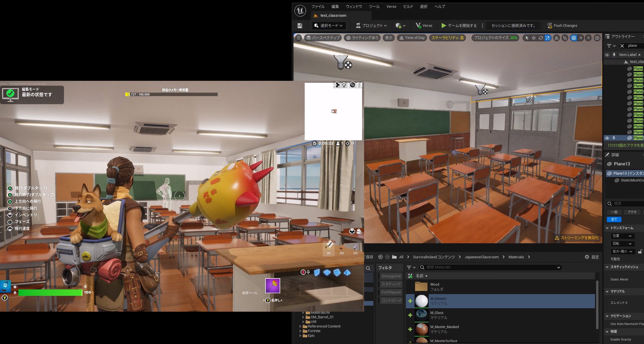Click the scale lock icon in the Transform section
The height and width of the screenshot is (344, 644).
(x=640, y=251)
